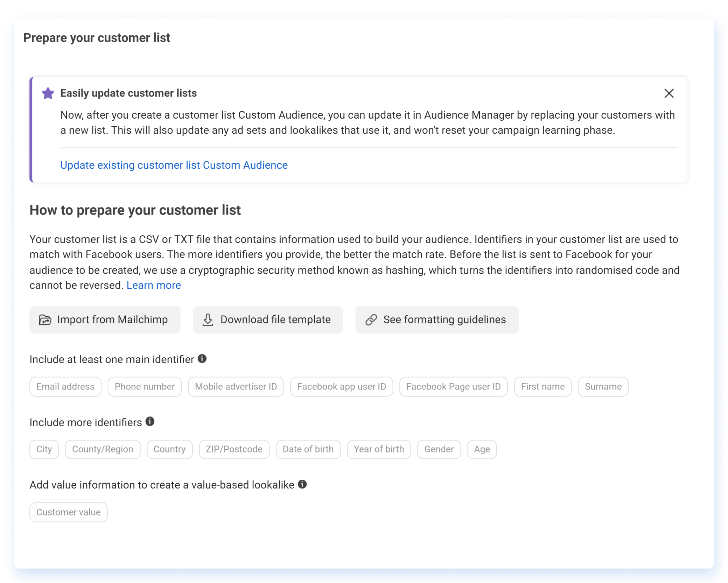
Task: Click Download file template button
Action: coord(266,319)
